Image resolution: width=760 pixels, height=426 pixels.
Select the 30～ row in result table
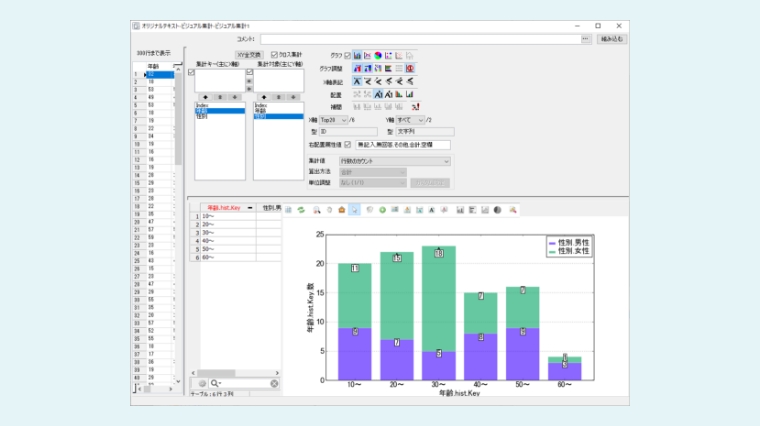pyautogui.click(x=235, y=233)
